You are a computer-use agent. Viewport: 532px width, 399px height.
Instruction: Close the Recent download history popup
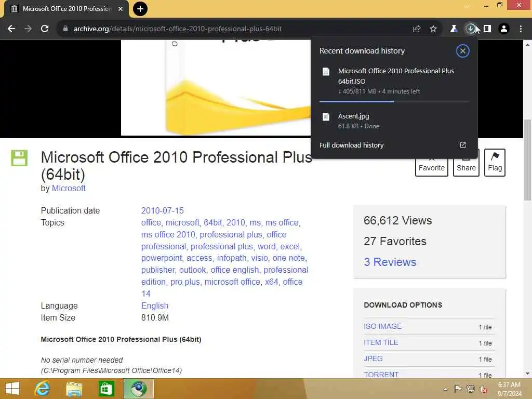[462, 51]
